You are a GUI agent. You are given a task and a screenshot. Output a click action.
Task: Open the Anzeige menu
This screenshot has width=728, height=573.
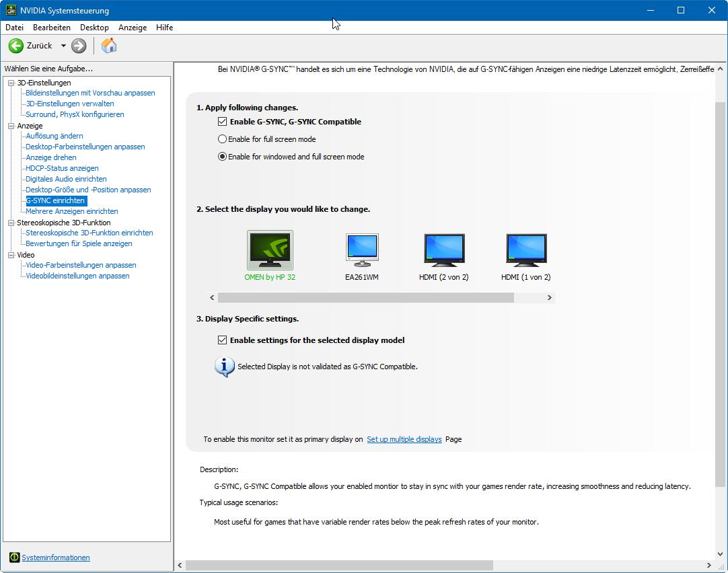coord(133,28)
